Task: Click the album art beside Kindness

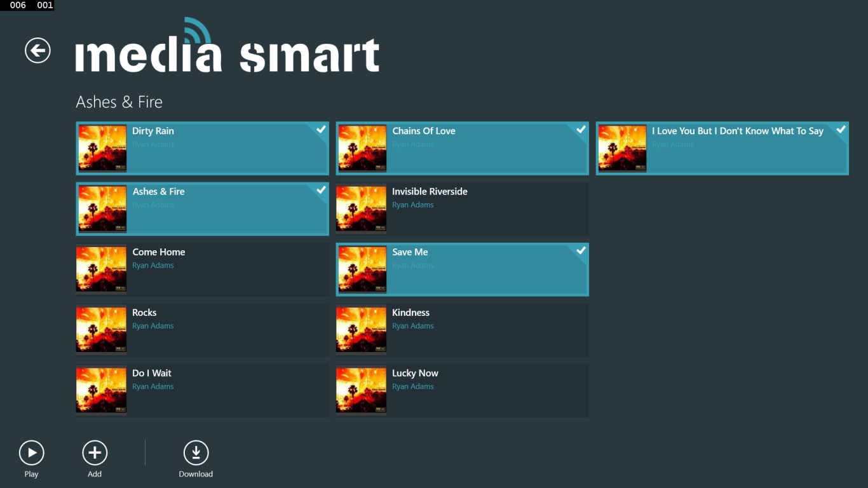Action: click(361, 330)
